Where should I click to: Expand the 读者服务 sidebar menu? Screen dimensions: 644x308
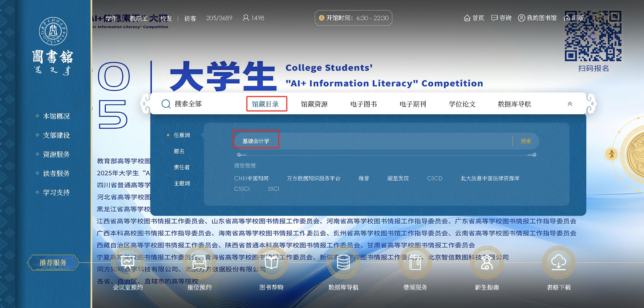click(x=56, y=174)
